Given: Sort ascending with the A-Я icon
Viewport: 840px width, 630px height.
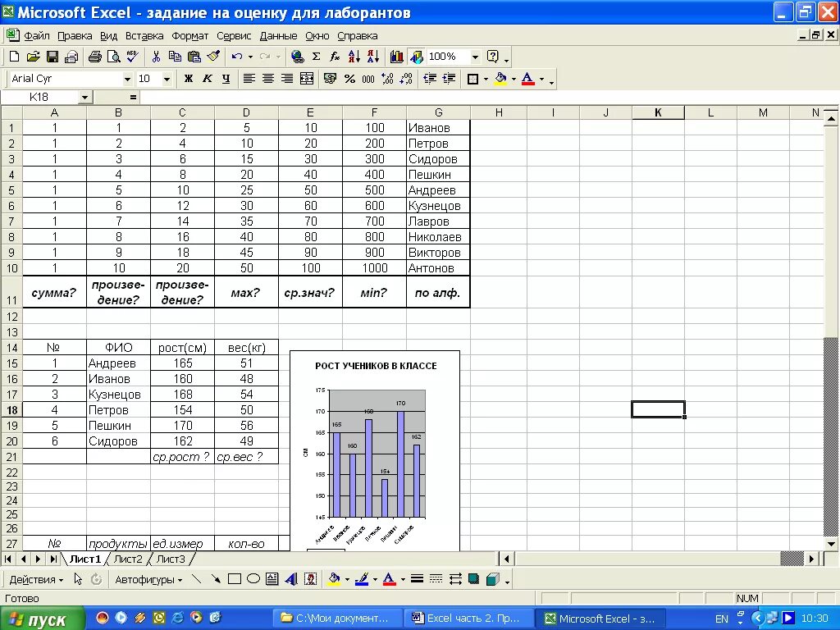Looking at the screenshot, I should (354, 57).
